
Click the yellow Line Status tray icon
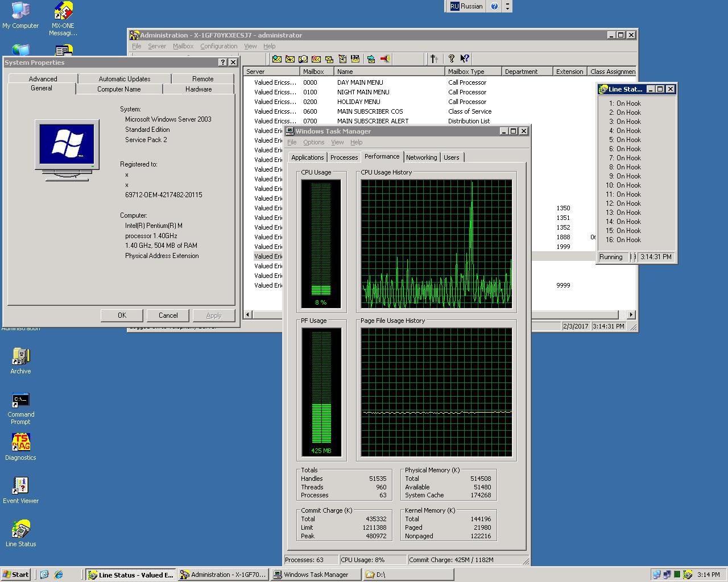point(688,575)
